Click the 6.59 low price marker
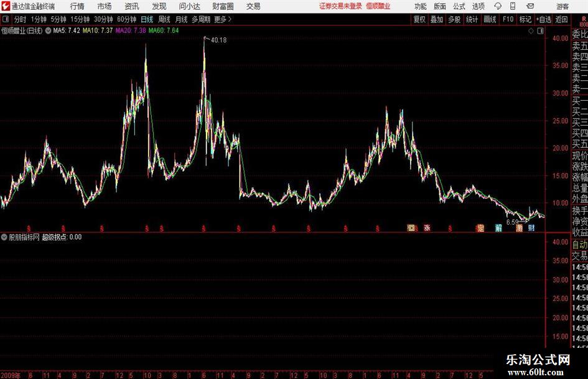Screen dimensions: 588x379 pyautogui.click(x=512, y=222)
